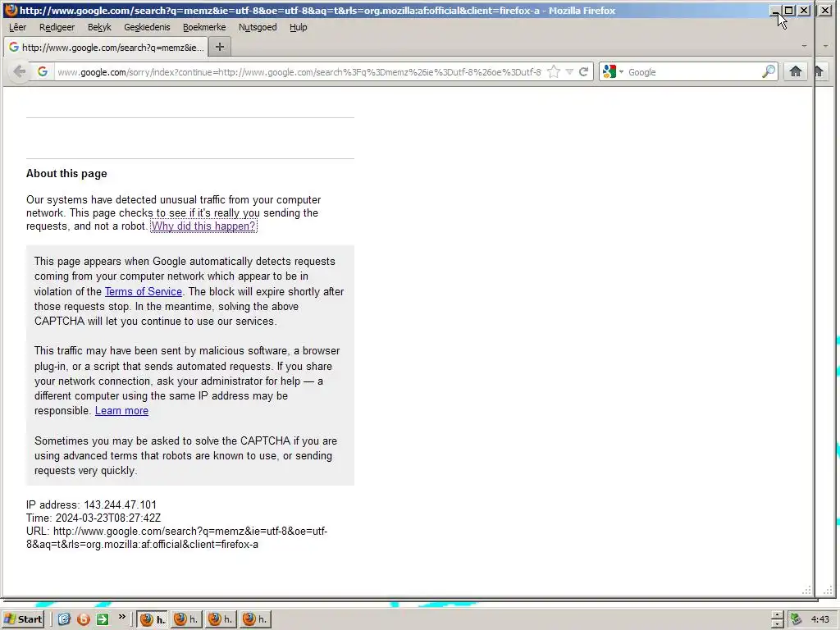This screenshot has width=840, height=630.
Task: Click the 'About this page' heading
Action: [66, 174]
